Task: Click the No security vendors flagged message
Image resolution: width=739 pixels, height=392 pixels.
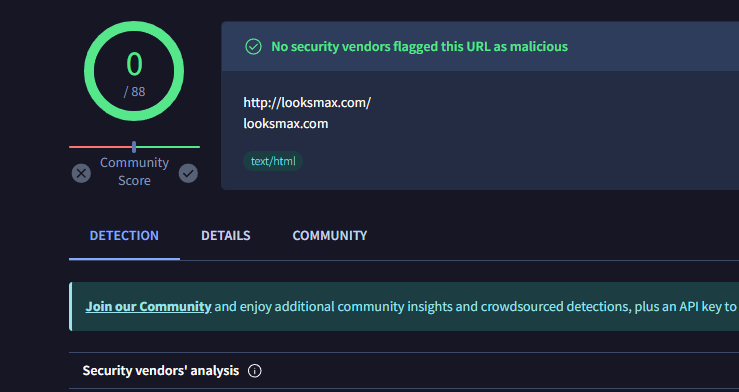Action: (419, 47)
